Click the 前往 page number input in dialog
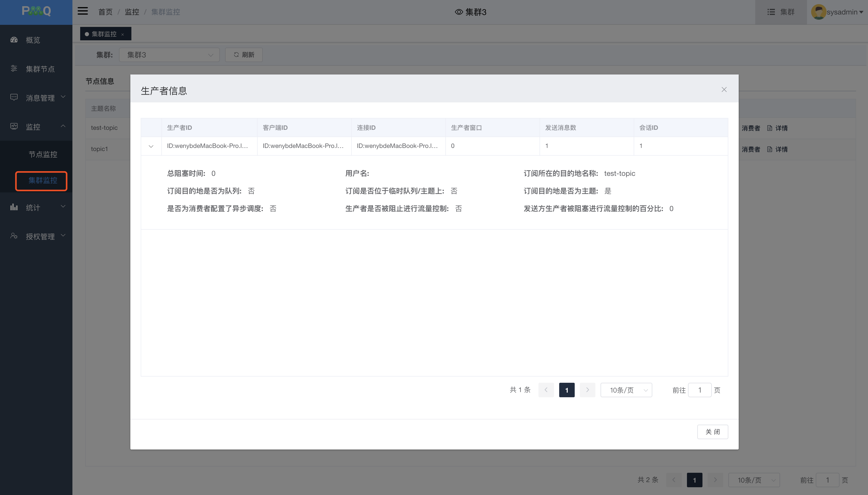 point(699,390)
